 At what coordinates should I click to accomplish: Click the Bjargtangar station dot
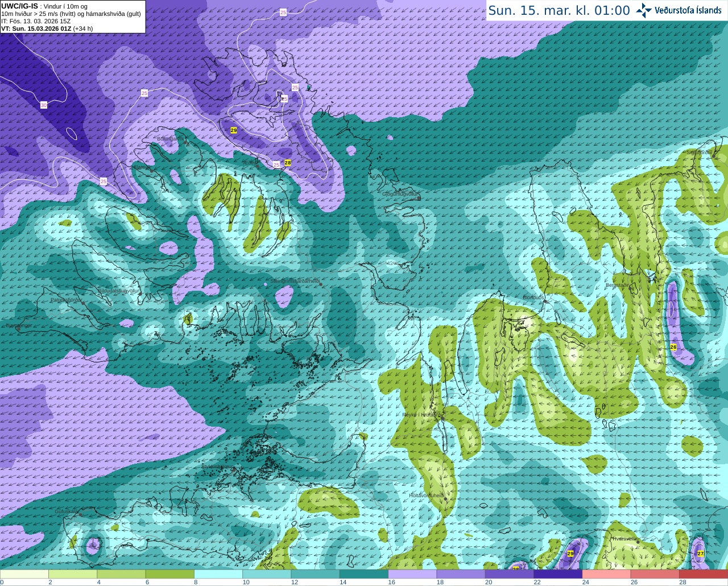tap(18, 329)
